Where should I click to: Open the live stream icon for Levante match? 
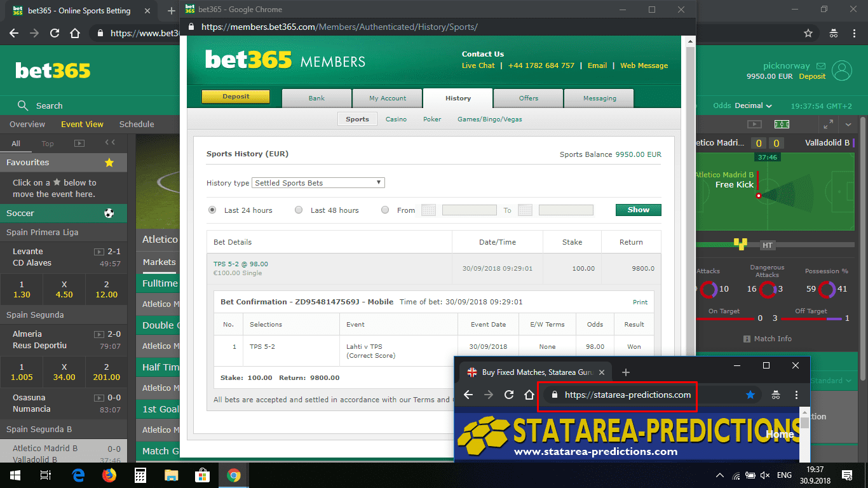pyautogui.click(x=98, y=252)
